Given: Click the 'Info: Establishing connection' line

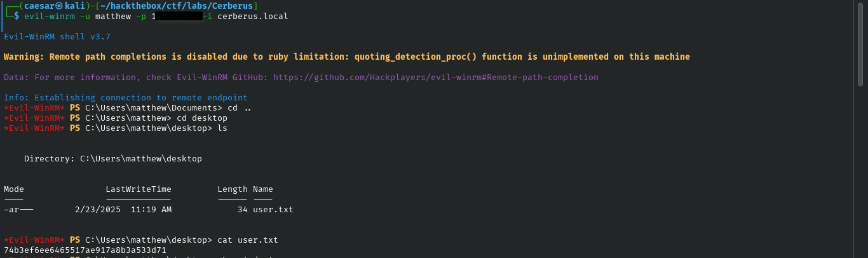Looking at the screenshot, I should point(126,98).
